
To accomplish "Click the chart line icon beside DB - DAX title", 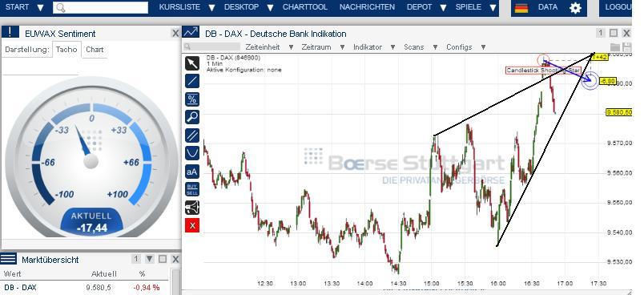I will 191,32.
